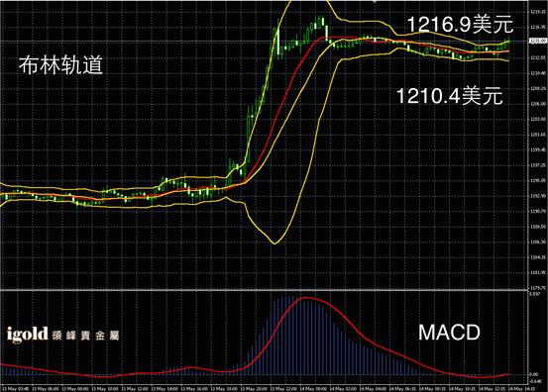Click the 1195.05 price axis label

click(538, 180)
